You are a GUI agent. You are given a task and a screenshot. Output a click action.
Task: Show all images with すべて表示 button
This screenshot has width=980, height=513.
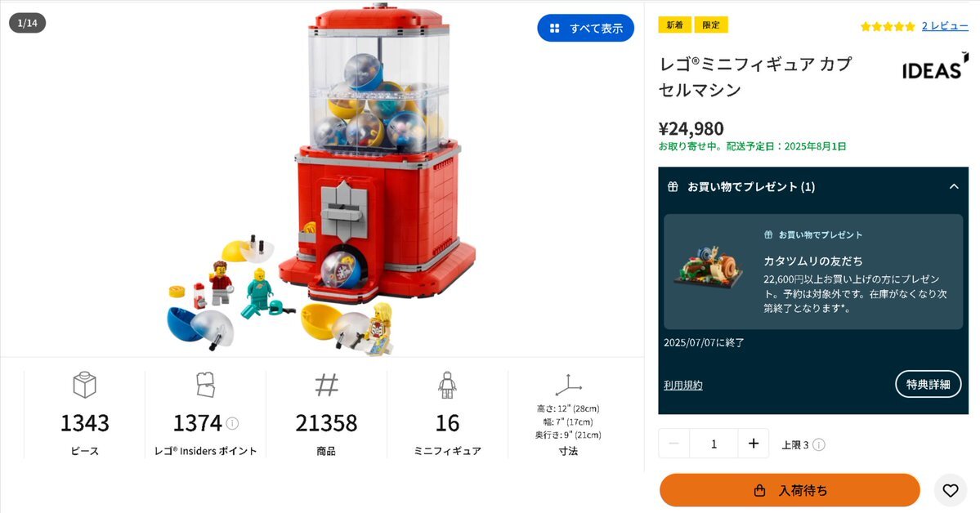(585, 28)
